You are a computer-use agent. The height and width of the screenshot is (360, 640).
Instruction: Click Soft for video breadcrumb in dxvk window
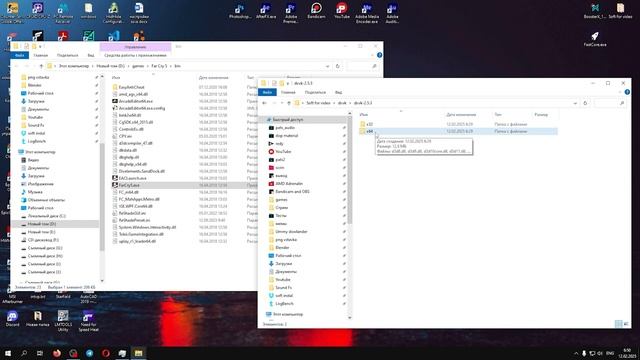(318, 103)
